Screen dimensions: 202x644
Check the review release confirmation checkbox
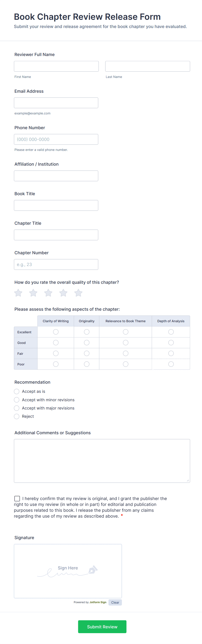point(17,499)
